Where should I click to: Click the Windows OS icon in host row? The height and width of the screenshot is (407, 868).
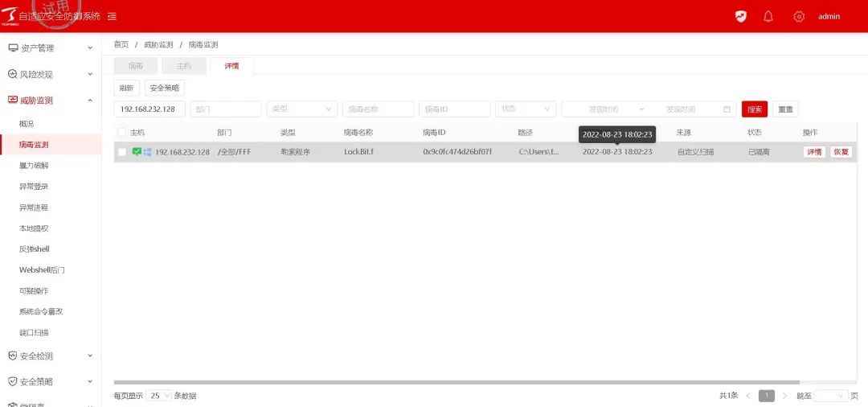tap(147, 151)
